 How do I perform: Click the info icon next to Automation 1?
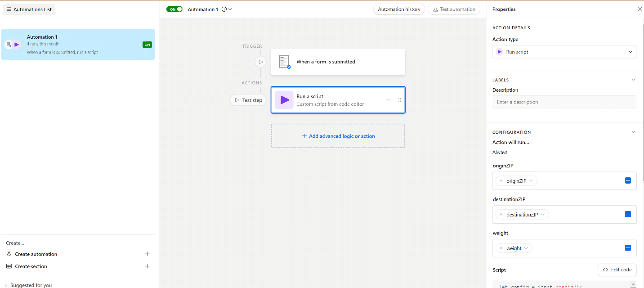(224, 9)
